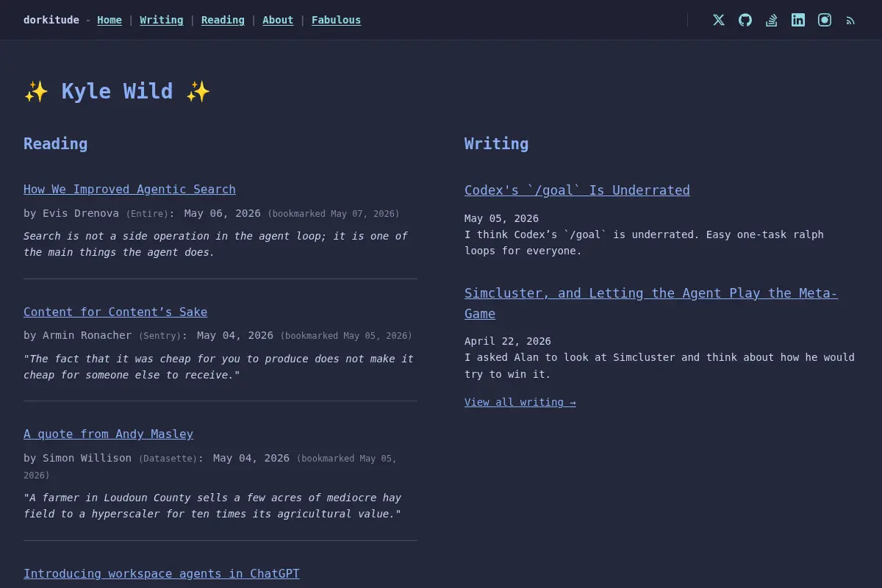Open the About nav item
This screenshot has width=882, height=588.
click(278, 20)
